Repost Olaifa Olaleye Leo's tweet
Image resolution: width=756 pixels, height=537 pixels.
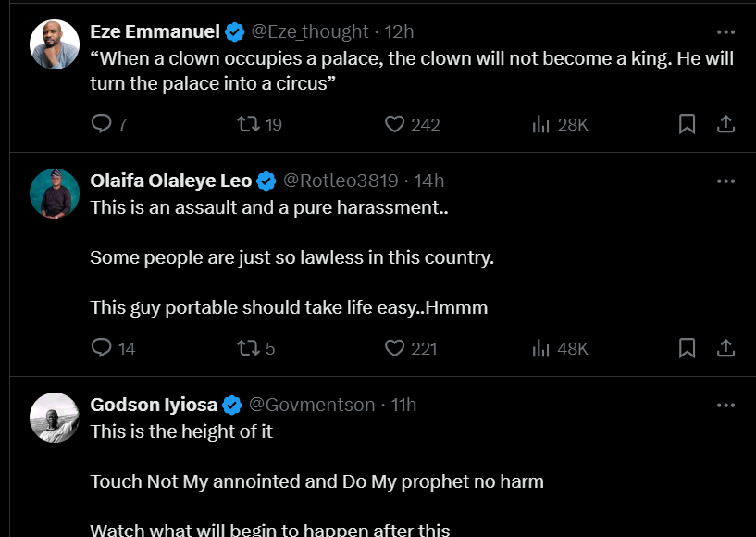(249, 348)
